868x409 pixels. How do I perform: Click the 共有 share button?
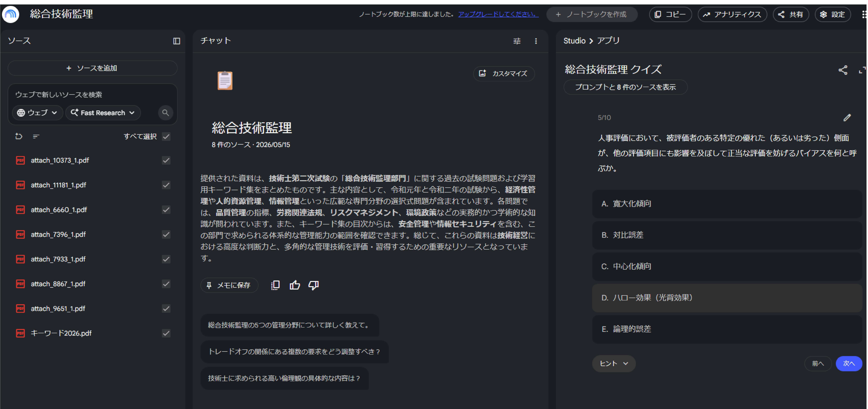[x=791, y=14]
